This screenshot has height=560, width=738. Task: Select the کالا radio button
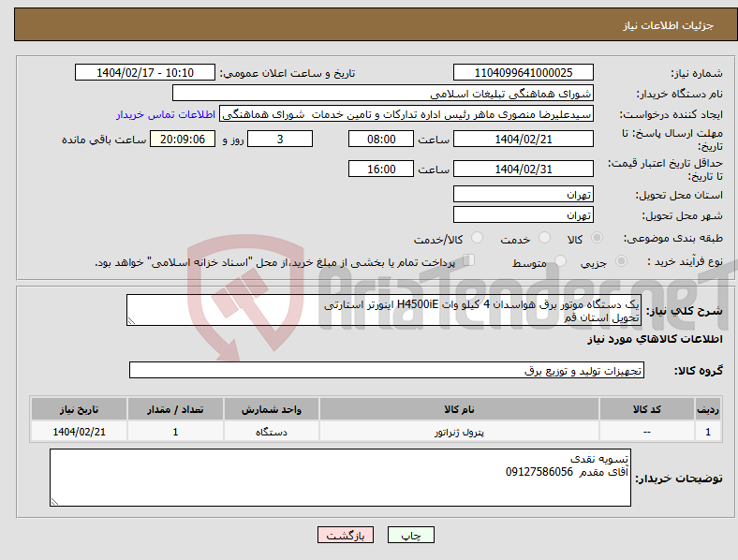coord(597,238)
